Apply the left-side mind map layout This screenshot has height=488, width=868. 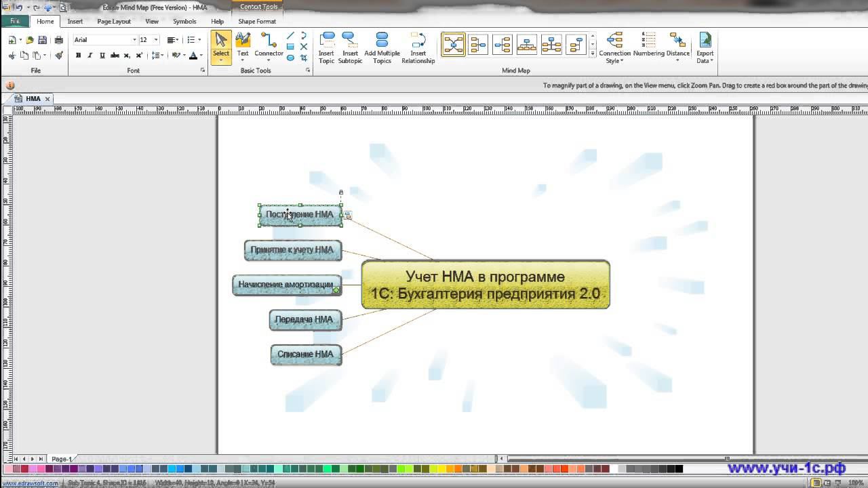pyautogui.click(x=478, y=45)
